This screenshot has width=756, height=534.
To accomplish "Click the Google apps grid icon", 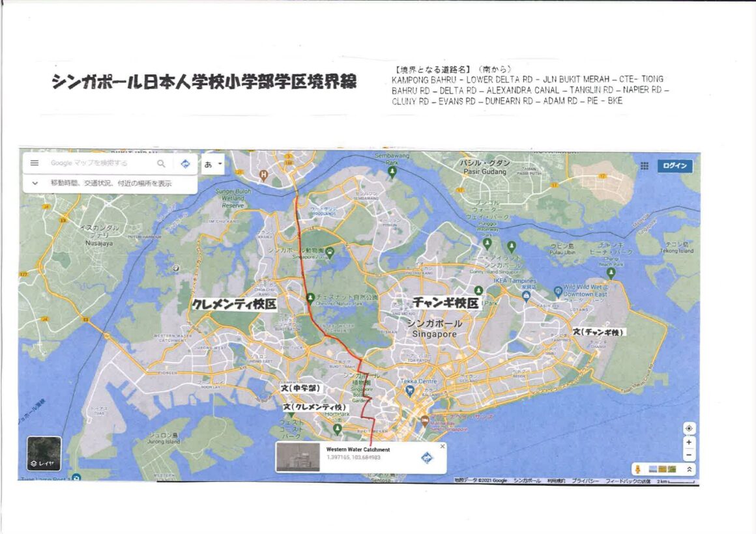I will click(x=644, y=166).
